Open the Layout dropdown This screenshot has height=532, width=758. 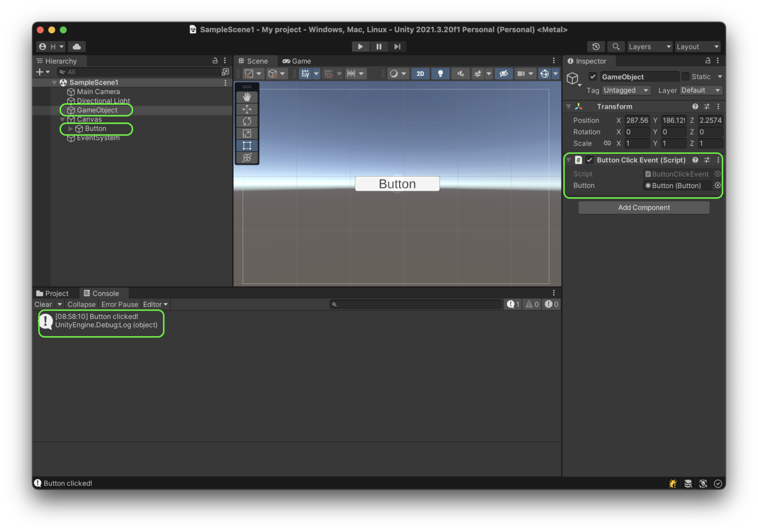click(697, 46)
